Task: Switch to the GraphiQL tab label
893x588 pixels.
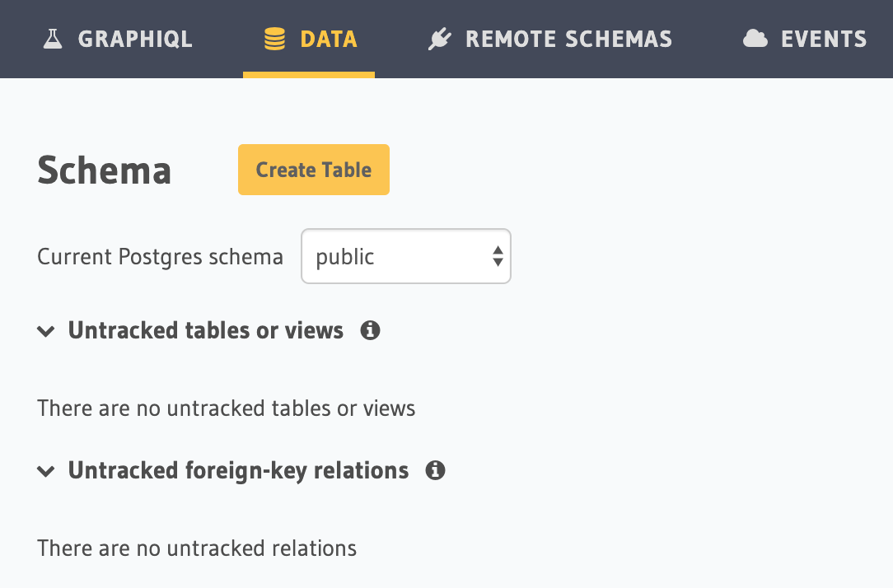Action: click(135, 39)
